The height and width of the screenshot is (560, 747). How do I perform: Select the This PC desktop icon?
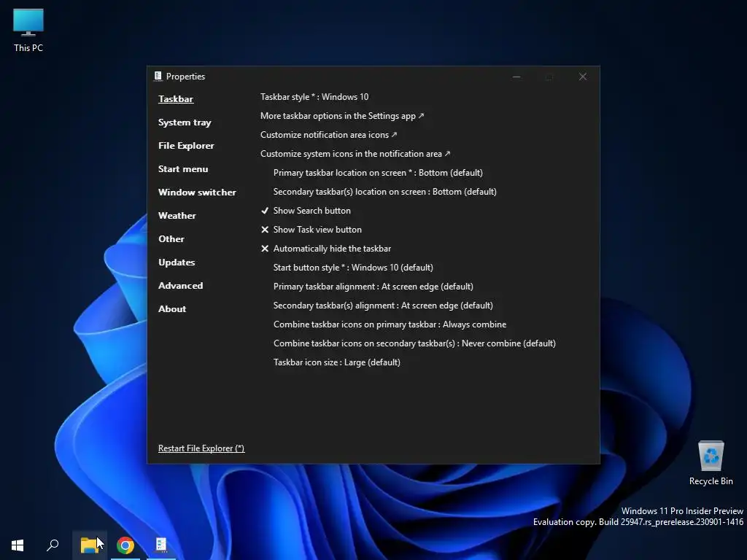28,31
